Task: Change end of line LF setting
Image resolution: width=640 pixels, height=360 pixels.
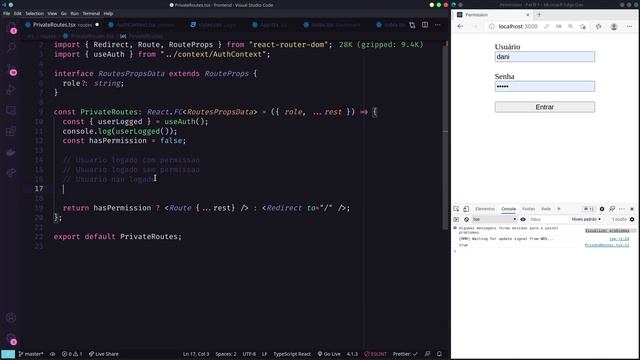Action: [264, 354]
